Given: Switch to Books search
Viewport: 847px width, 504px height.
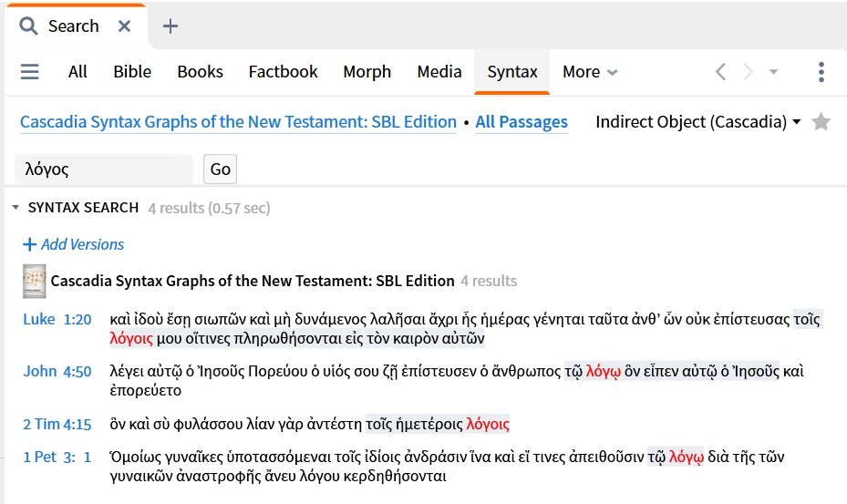Looking at the screenshot, I should point(200,72).
